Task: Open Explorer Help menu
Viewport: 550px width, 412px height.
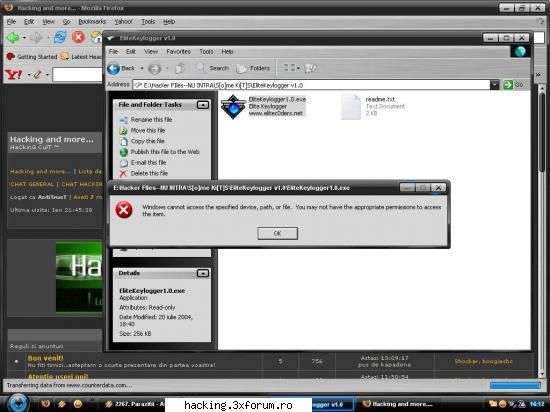Action: [x=227, y=52]
